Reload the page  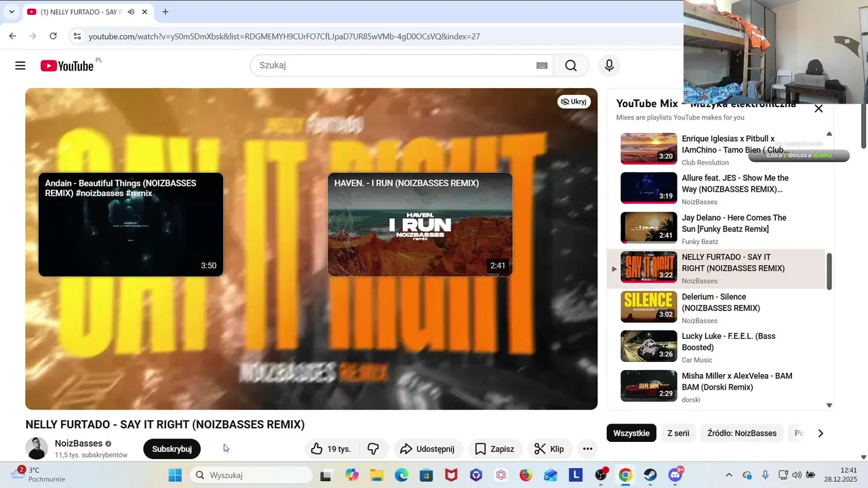pos(53,36)
